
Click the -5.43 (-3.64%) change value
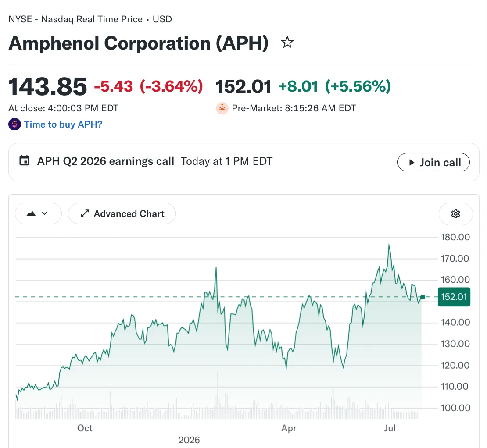148,86
